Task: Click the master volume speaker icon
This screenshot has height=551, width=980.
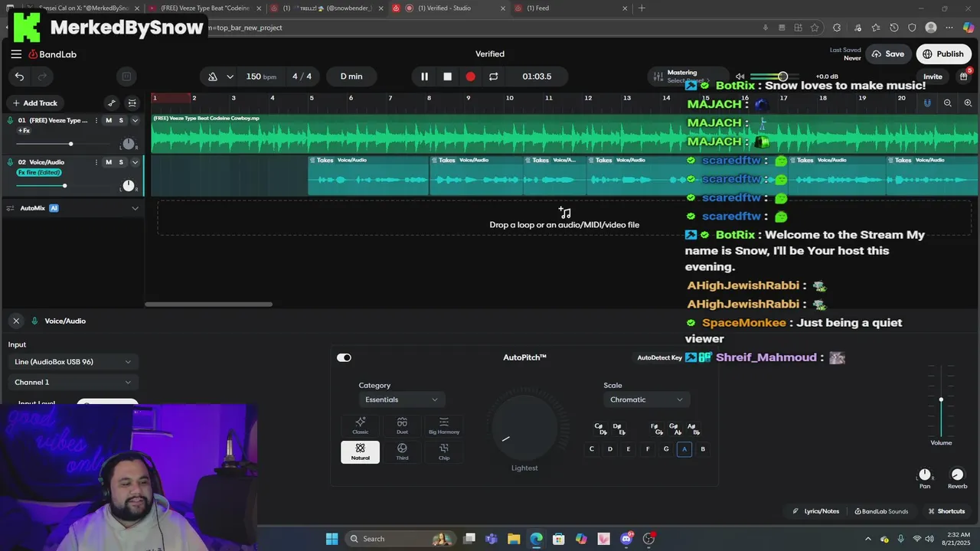Action: [740, 77]
